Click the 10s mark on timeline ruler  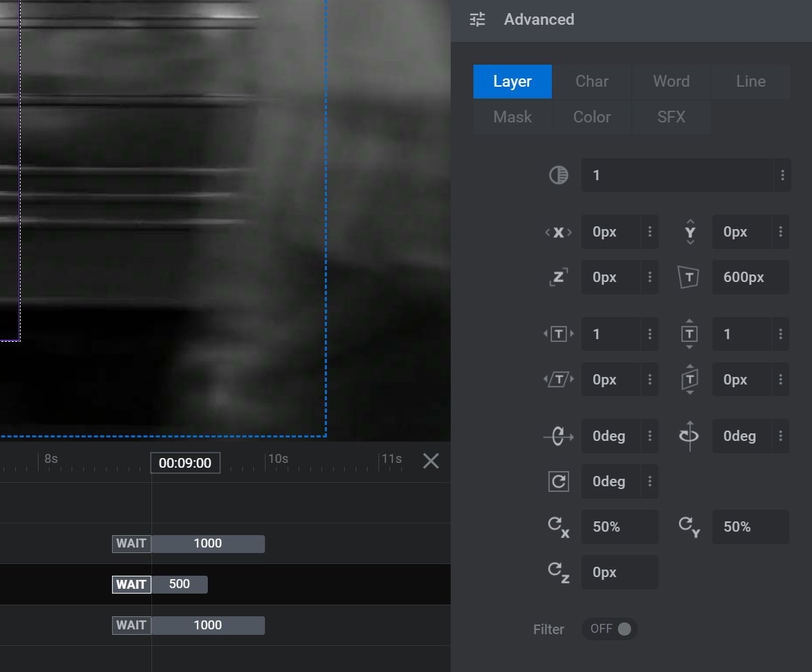click(278, 459)
